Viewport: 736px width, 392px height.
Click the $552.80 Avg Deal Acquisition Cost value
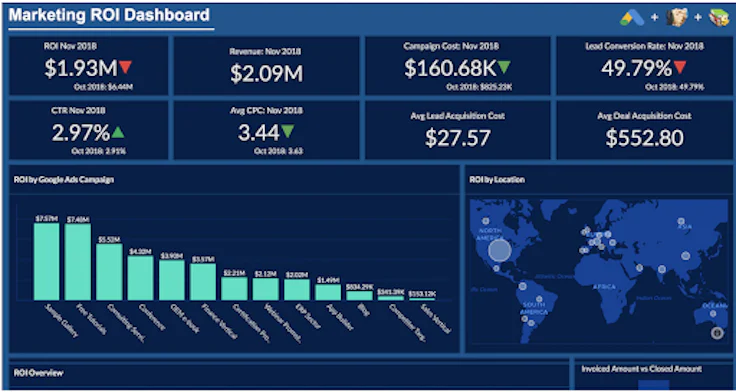click(644, 138)
